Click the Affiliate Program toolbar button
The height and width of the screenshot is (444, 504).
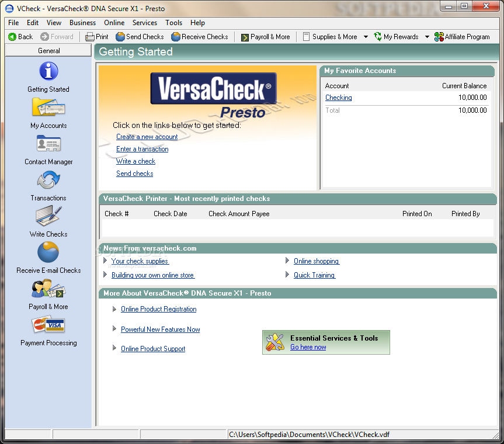point(462,37)
